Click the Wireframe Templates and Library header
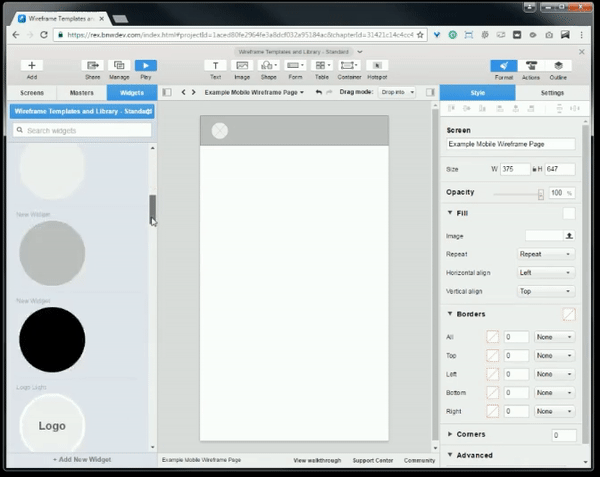 pos(82,111)
